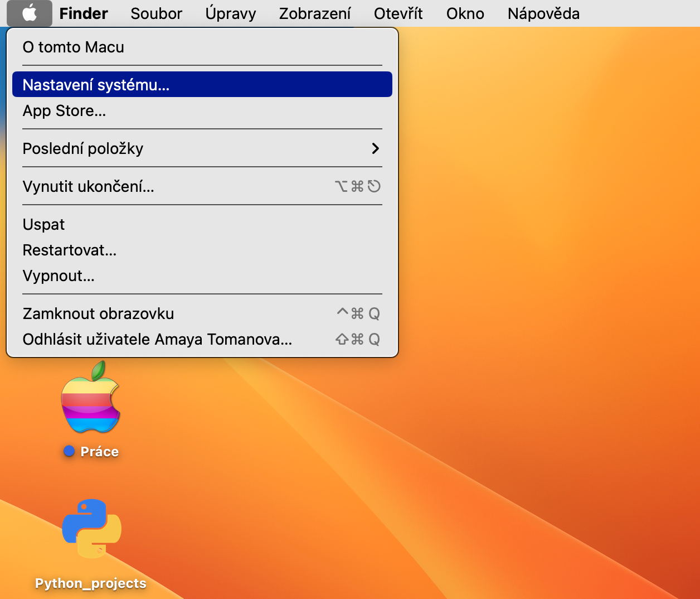Choose Odhlásit uživatele Amaya Tomanova…

(x=202, y=339)
